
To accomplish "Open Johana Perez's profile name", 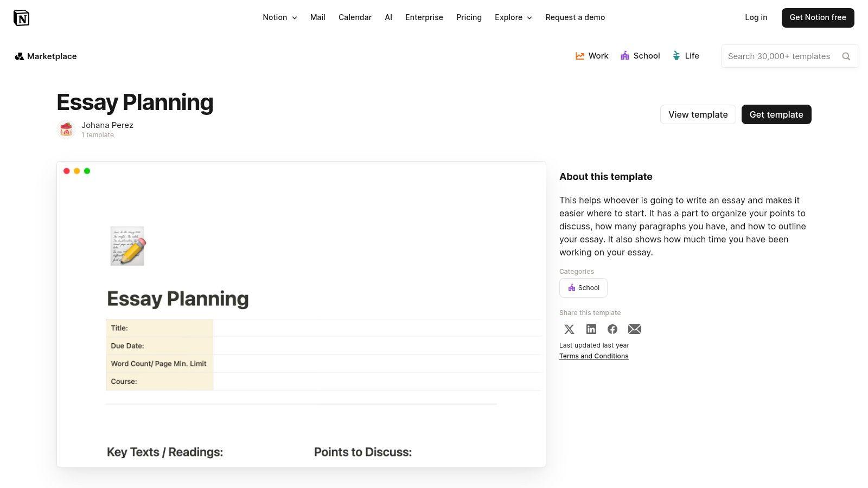I will (x=107, y=125).
